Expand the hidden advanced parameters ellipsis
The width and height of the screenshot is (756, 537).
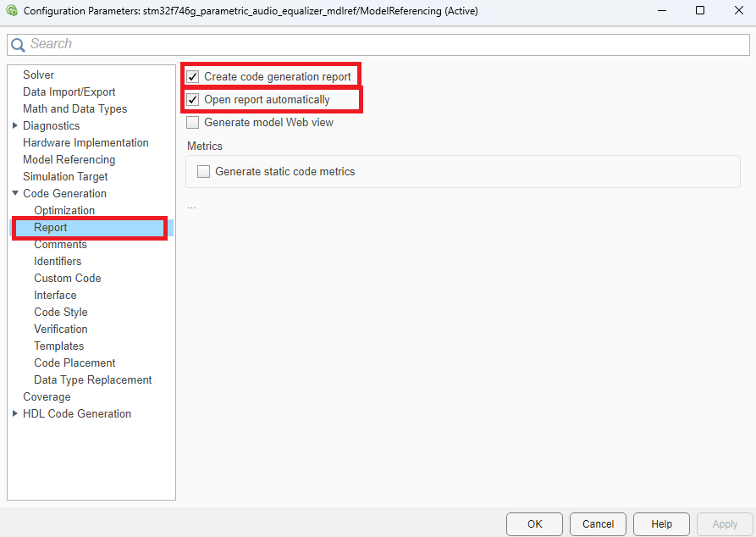coord(191,205)
